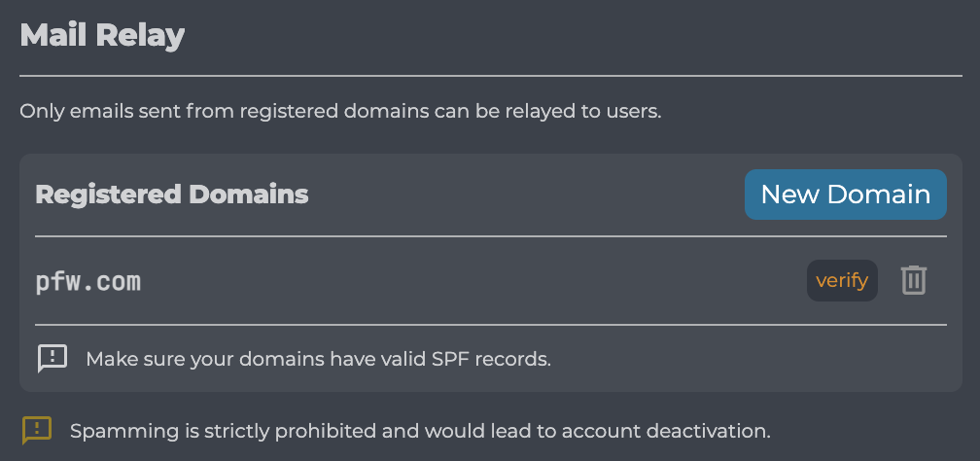This screenshot has width=980, height=461.
Task: Verify the pfw.com domain
Action: pos(842,281)
